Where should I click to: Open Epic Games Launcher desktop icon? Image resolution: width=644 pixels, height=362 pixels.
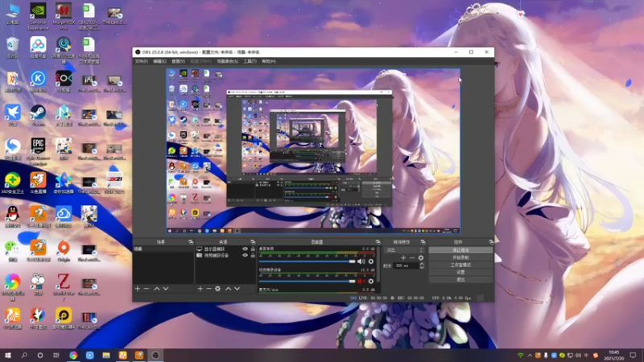(38, 151)
